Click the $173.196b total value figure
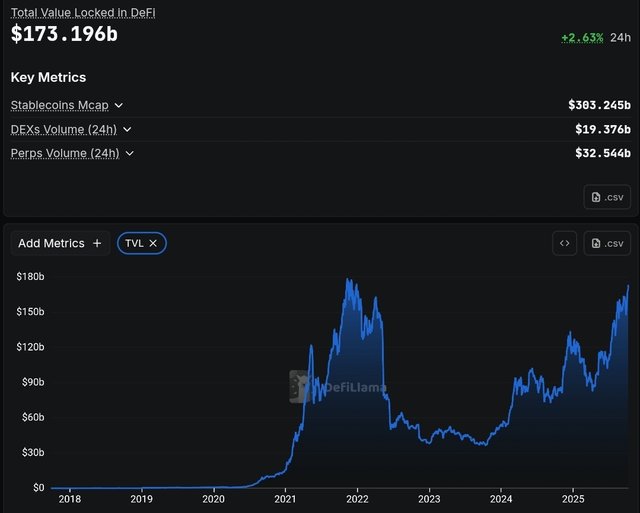The height and width of the screenshot is (513, 640). click(64, 34)
